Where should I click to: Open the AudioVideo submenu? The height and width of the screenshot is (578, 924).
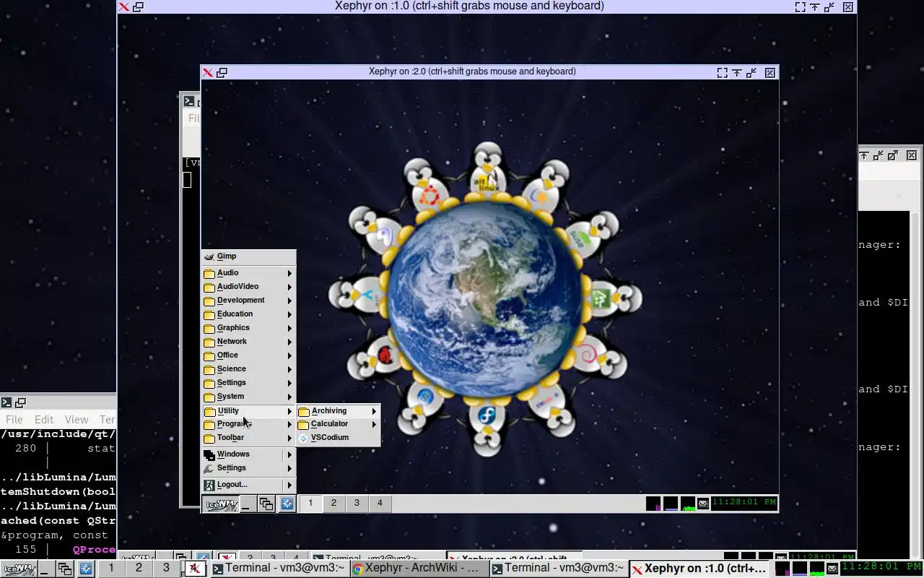[248, 287]
